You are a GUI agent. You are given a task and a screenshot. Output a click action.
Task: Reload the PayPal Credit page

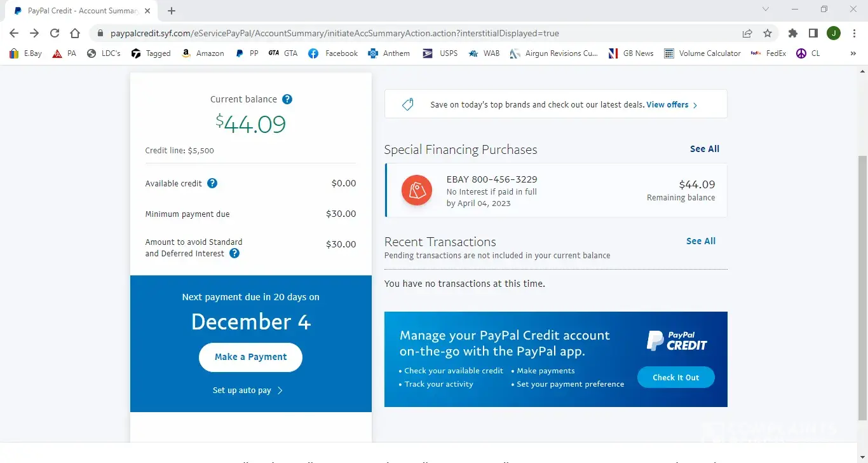click(55, 33)
